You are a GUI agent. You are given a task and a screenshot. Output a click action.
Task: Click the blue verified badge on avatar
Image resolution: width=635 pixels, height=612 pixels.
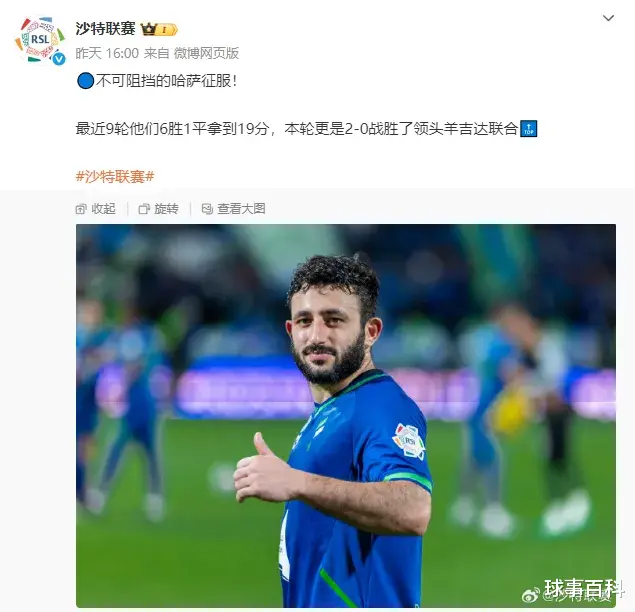[59, 59]
